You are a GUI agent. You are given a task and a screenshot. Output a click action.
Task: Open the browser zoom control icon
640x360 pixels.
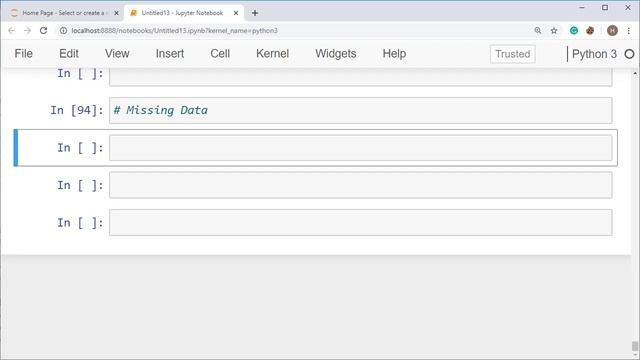point(538,31)
